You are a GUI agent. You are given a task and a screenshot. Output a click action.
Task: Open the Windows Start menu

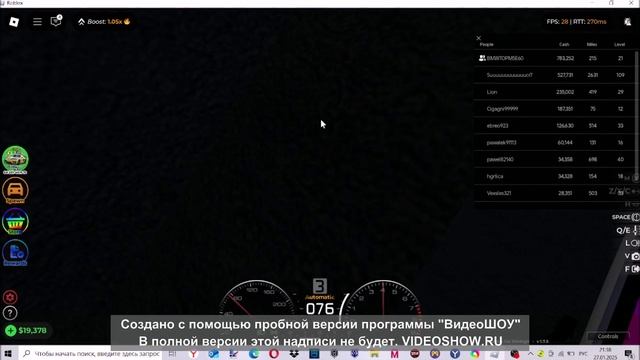(x=8, y=353)
